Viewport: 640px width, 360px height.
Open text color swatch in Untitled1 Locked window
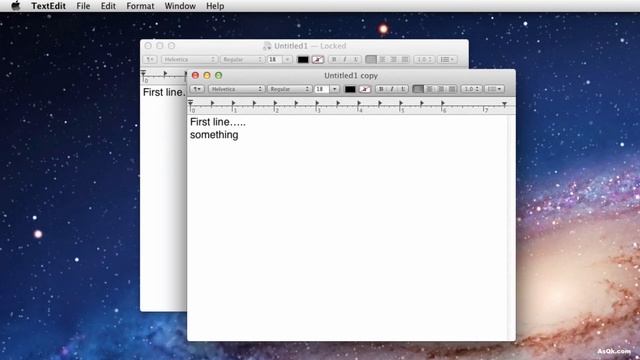(x=303, y=60)
